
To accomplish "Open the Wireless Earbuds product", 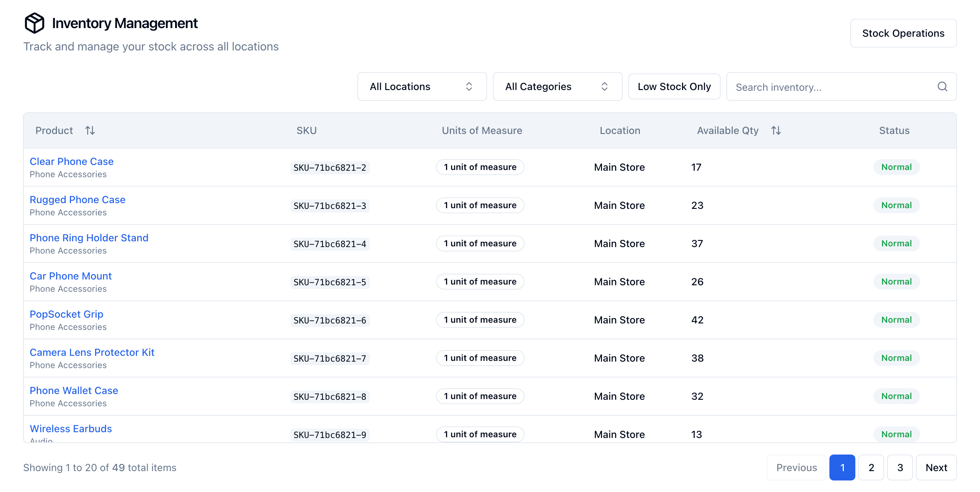I will (71, 429).
